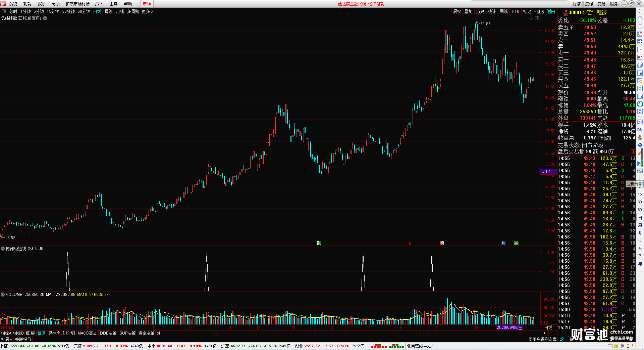Click the wave lines indicator icon in sidebar
Viewport: 644px width, 350px height.
[640, 122]
